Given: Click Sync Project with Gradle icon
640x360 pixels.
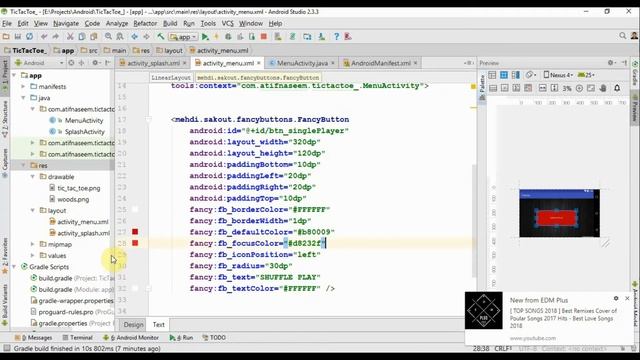Looking at the screenshot, I should [x=293, y=37].
